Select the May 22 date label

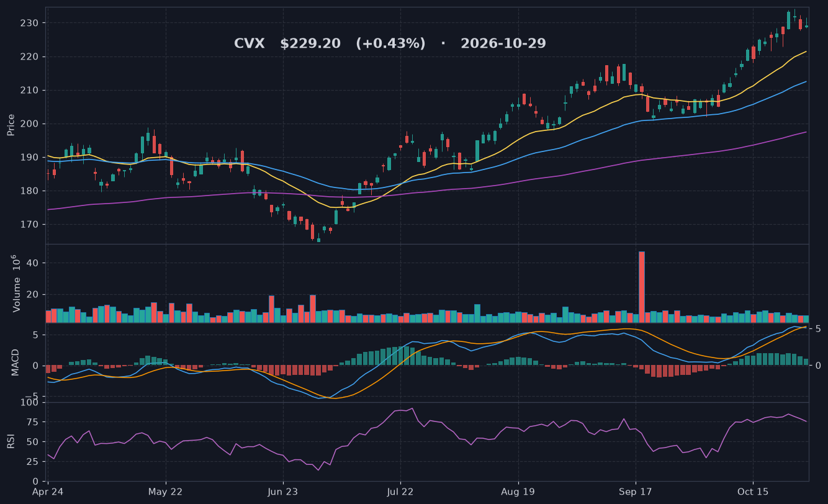166,492
